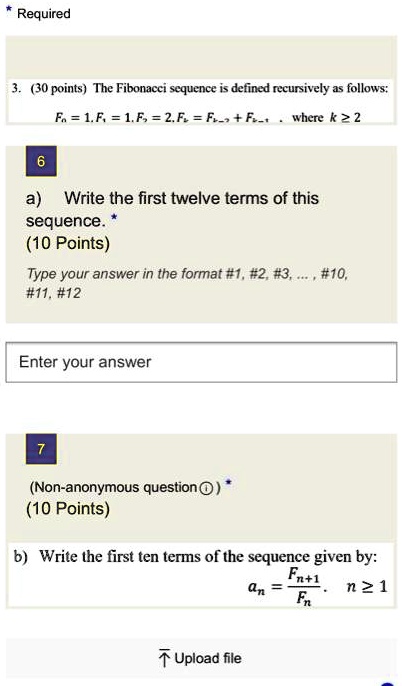The image size is (402, 686).
Task: Click the 'Write the first twelve terms' question title
Action: (x=172, y=210)
